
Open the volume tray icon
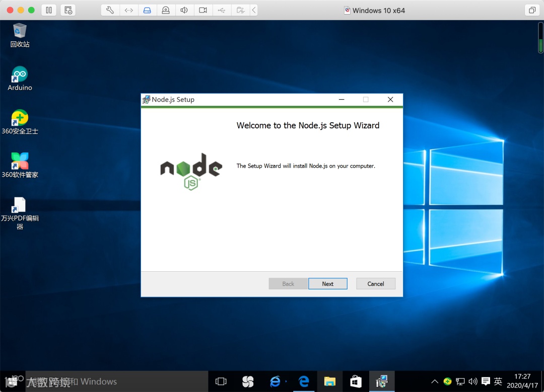(x=472, y=381)
